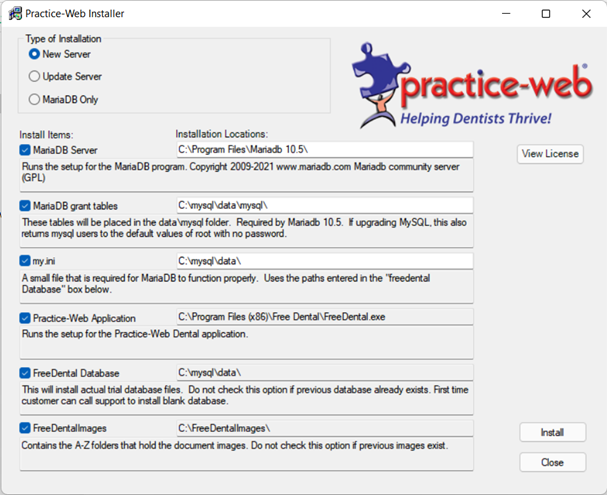Screen dimensions: 607x495
Task: Click the C:\mysql\data\mysql\ path field
Action: tap(324, 205)
